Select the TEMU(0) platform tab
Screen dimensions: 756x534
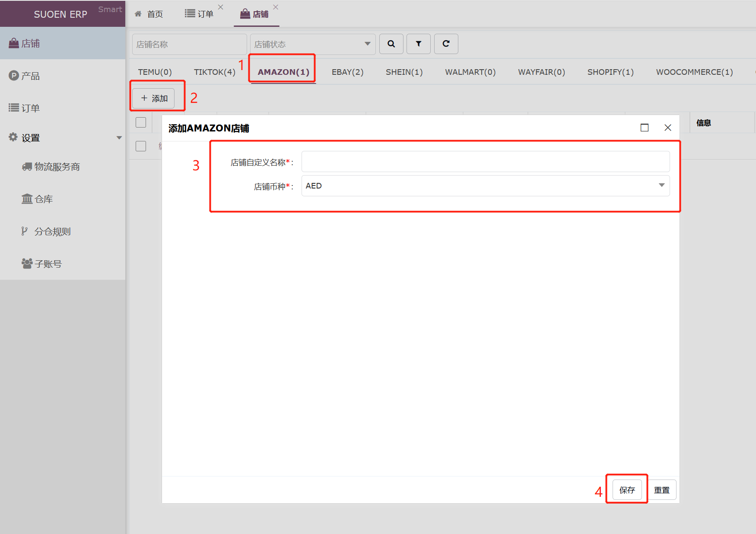point(155,72)
